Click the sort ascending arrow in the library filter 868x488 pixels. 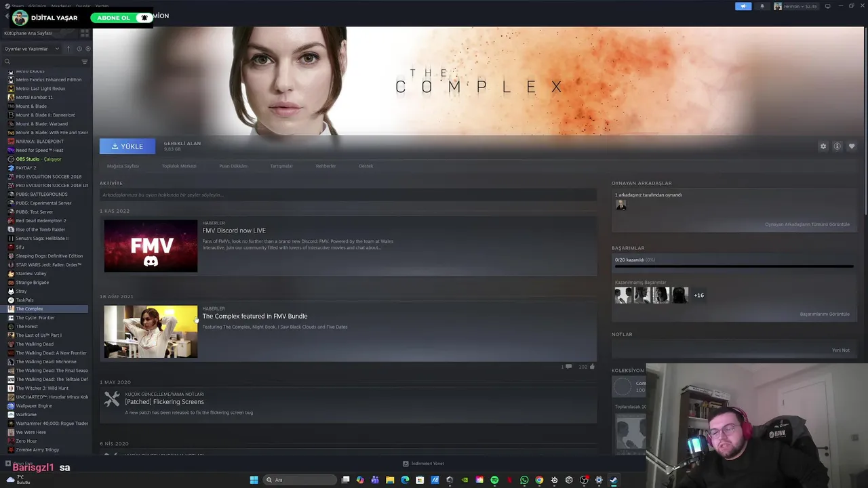[68, 49]
